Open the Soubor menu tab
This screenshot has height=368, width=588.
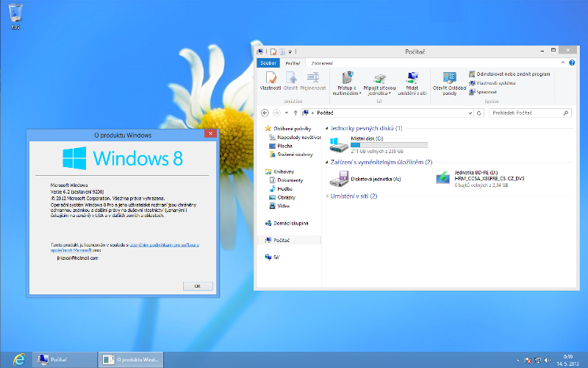click(x=268, y=63)
